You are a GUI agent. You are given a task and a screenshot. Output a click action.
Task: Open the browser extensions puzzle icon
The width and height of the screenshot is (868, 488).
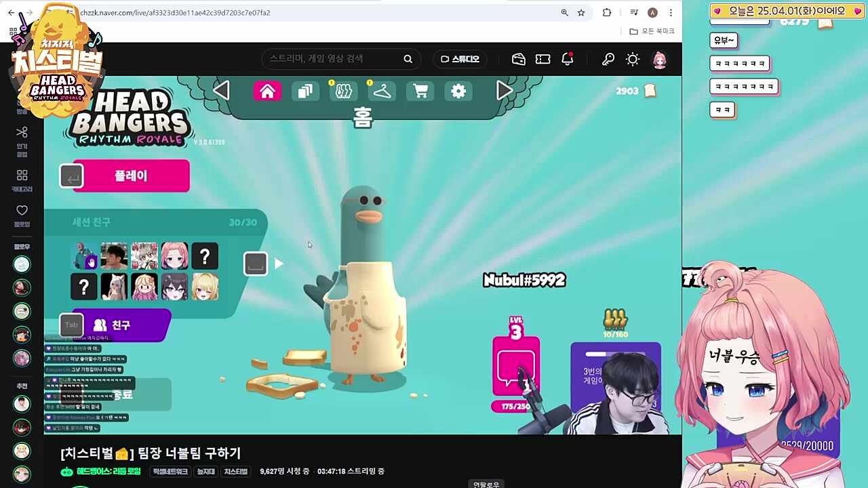607,13
